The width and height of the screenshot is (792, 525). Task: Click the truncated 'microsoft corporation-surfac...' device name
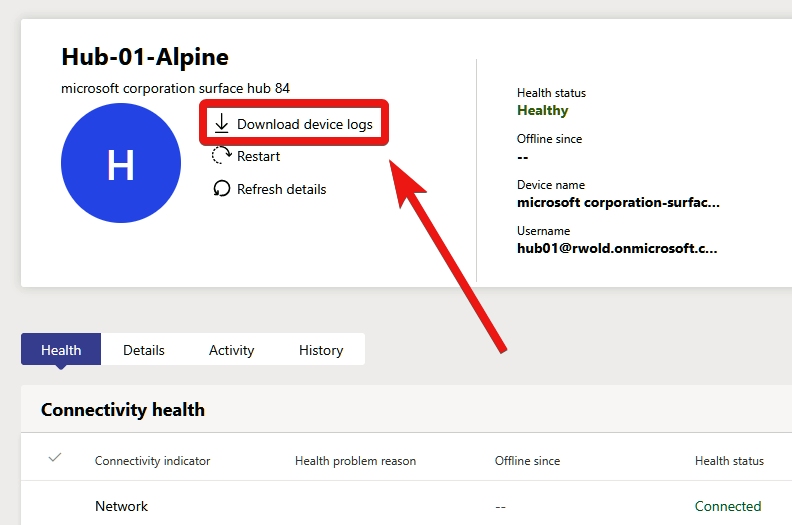click(x=618, y=203)
